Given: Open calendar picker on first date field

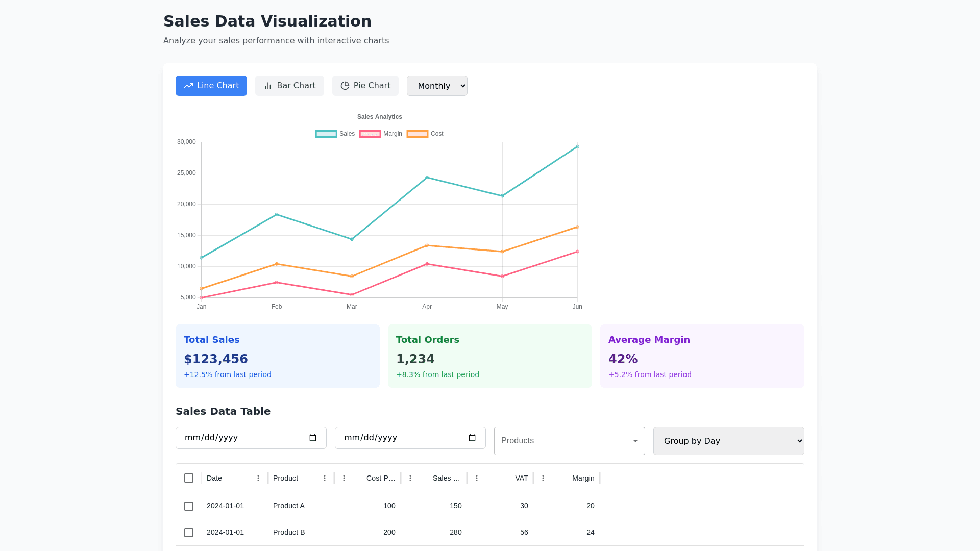Looking at the screenshot, I should 313,438.
